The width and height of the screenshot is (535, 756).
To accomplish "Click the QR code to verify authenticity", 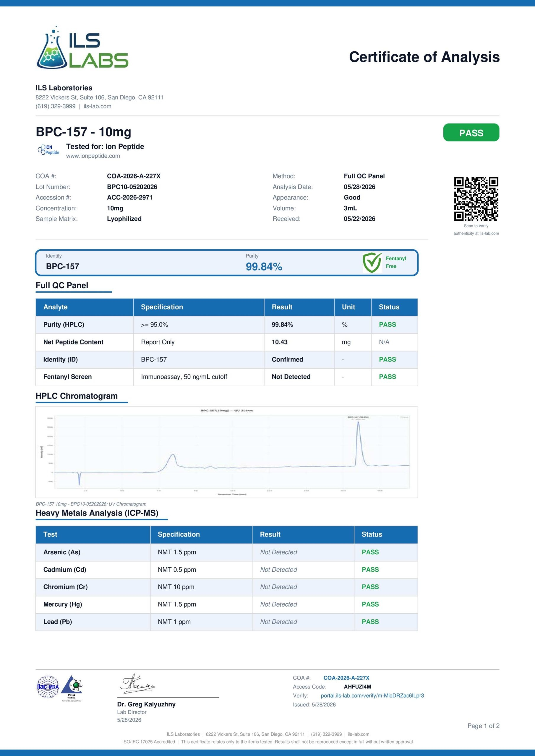I will [476, 199].
